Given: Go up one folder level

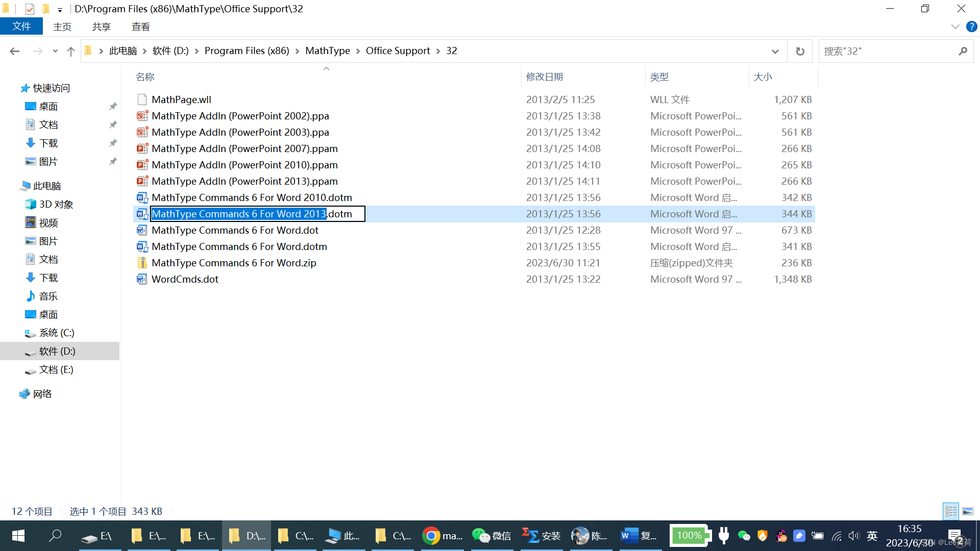Looking at the screenshot, I should coord(70,51).
